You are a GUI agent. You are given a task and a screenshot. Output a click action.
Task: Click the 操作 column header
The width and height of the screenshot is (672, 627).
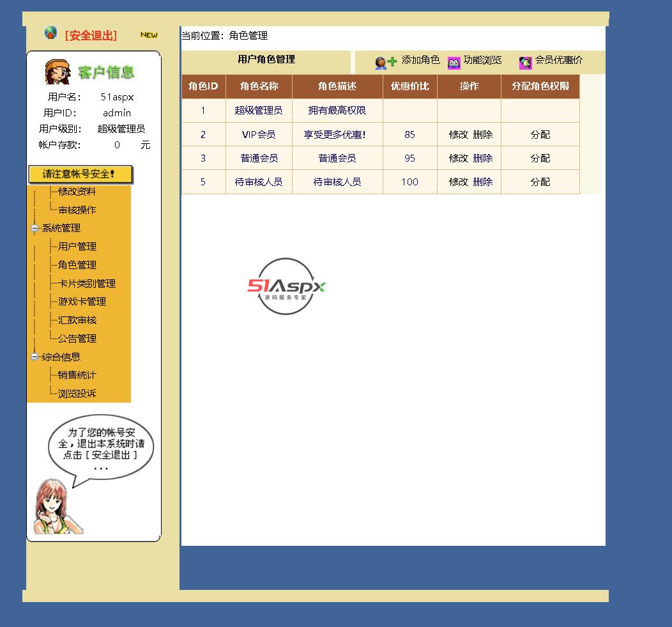[x=469, y=87]
